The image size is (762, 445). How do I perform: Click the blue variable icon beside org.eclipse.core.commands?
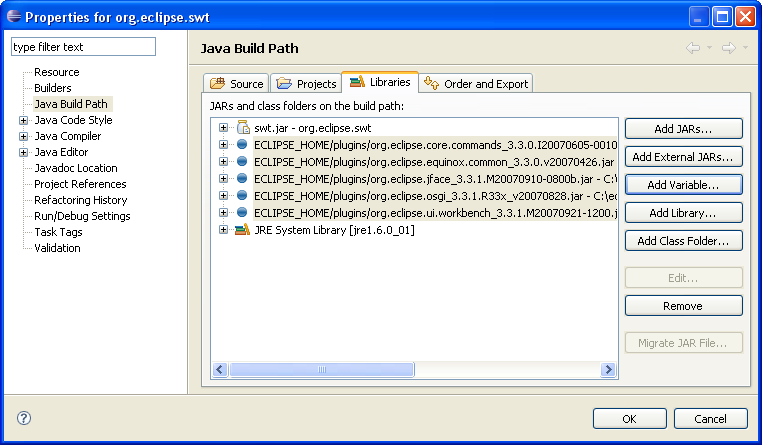point(242,144)
